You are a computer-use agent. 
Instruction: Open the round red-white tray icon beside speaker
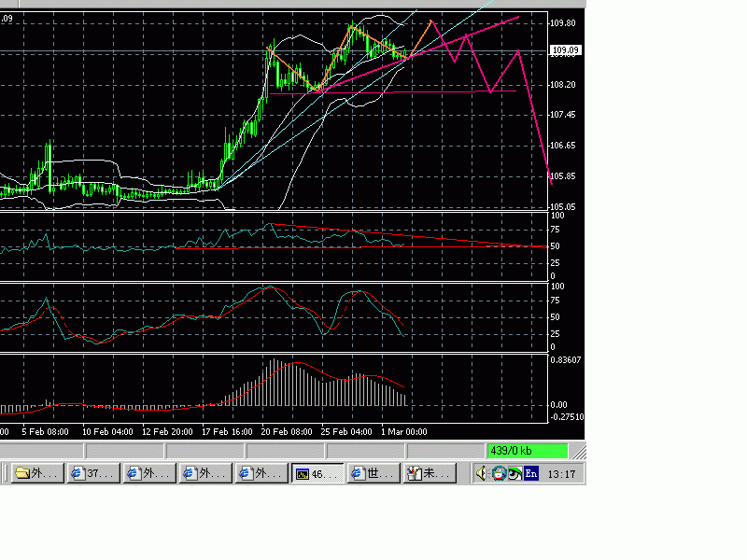tap(499, 473)
